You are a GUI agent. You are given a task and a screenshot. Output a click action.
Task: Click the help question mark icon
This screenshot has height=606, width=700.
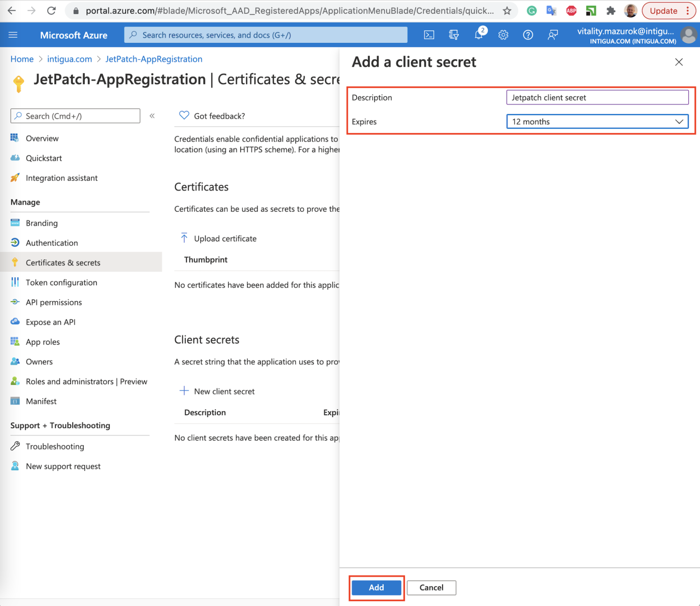528,35
